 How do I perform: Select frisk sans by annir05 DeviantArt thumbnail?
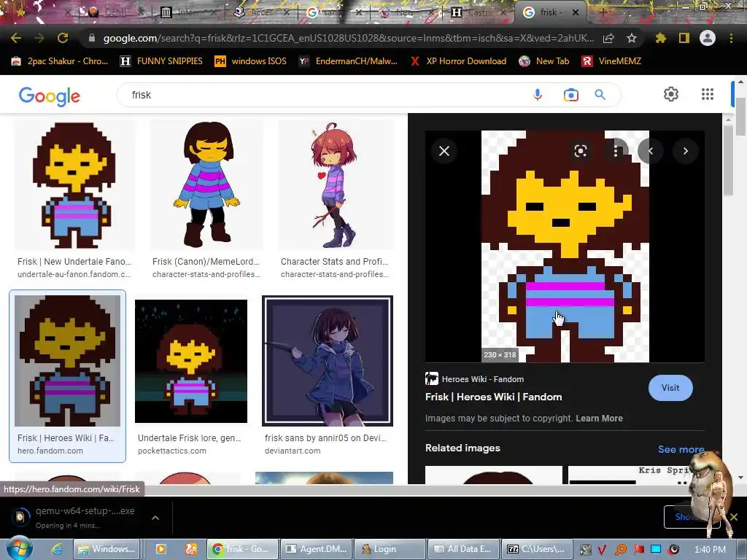point(328,361)
